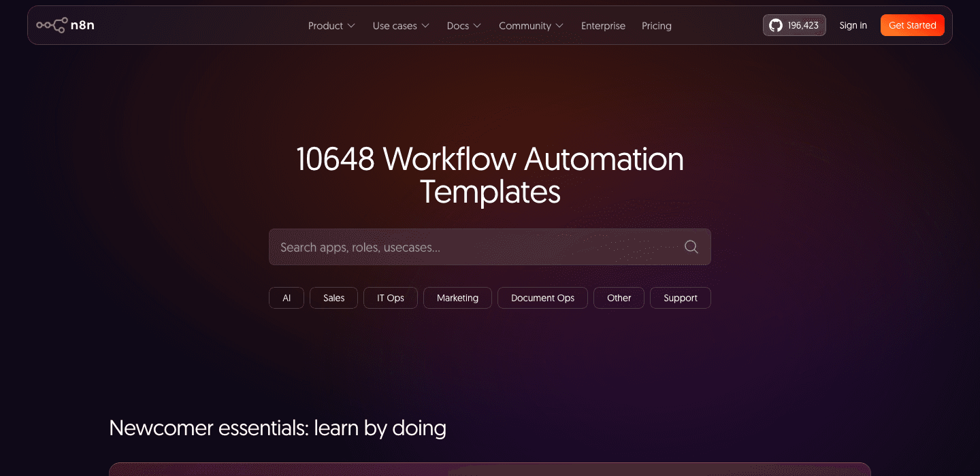Filter templates by Marketing category
Viewport: 980px width, 476px height.
[x=457, y=298]
